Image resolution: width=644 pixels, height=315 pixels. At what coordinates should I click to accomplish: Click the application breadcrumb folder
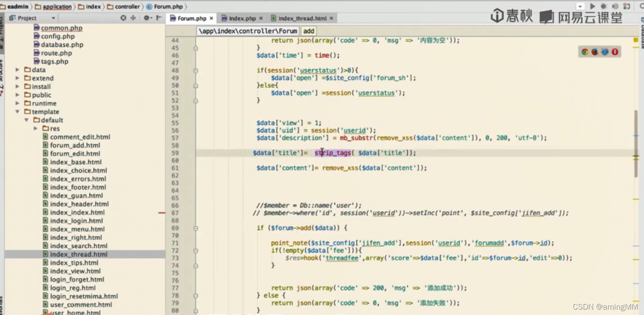tap(53, 7)
